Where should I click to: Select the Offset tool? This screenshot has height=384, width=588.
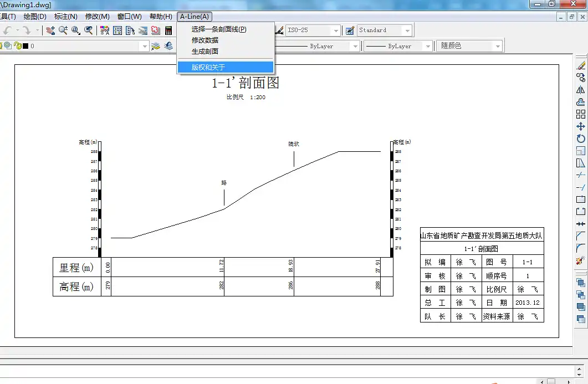click(x=581, y=102)
